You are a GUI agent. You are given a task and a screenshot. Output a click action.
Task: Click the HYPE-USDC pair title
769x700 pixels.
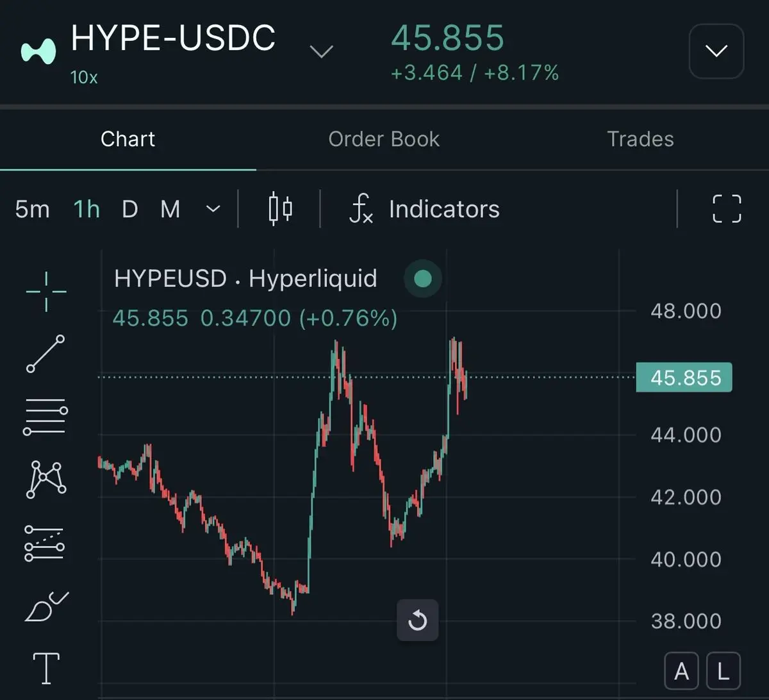click(x=173, y=38)
